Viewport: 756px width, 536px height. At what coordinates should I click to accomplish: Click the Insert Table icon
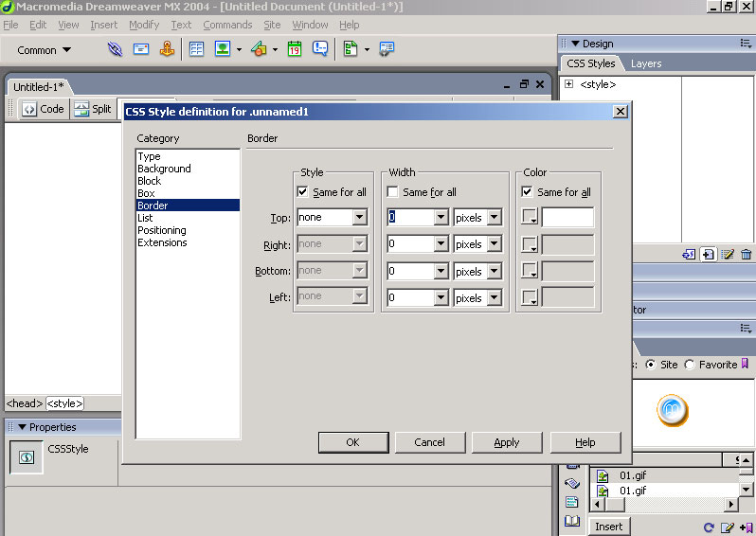[197, 50]
